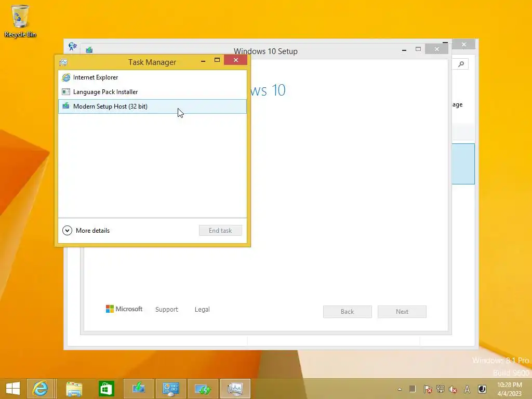Click the Modern Setup Host row icon
The height and width of the screenshot is (399, 532).
(66, 106)
